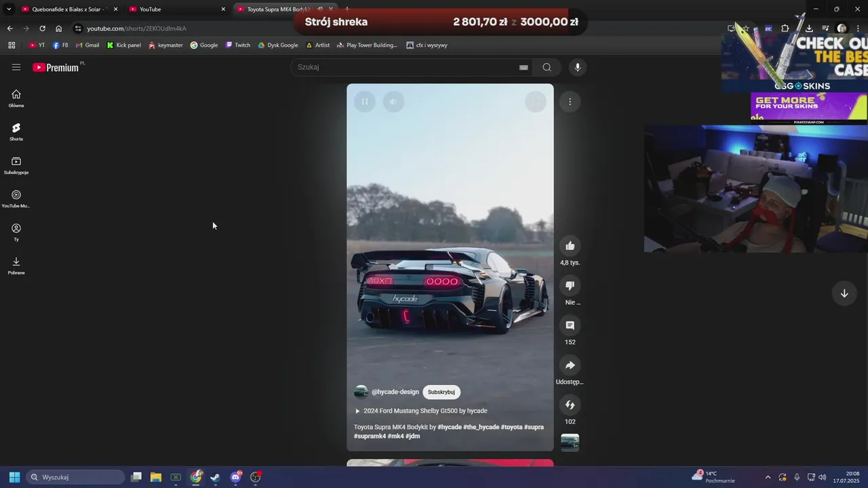Open the @hycade-design channel link
Screen dimensions: 868x488
(x=395, y=392)
